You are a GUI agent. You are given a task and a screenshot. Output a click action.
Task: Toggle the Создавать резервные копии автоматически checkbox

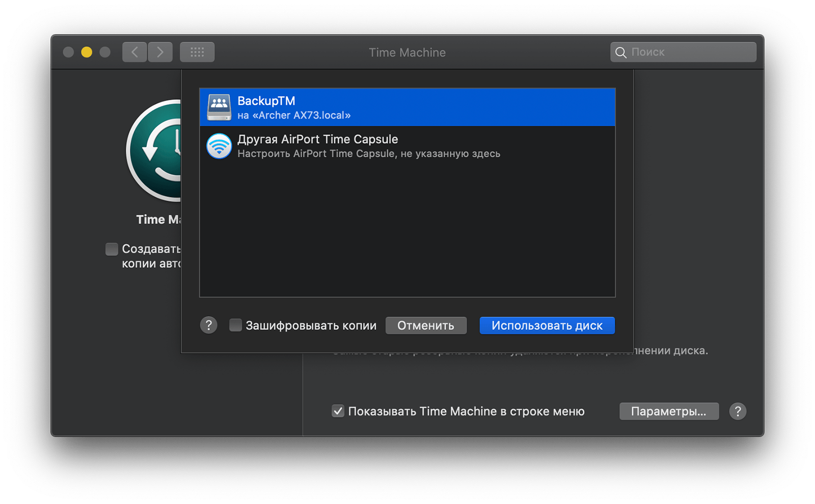click(x=112, y=249)
